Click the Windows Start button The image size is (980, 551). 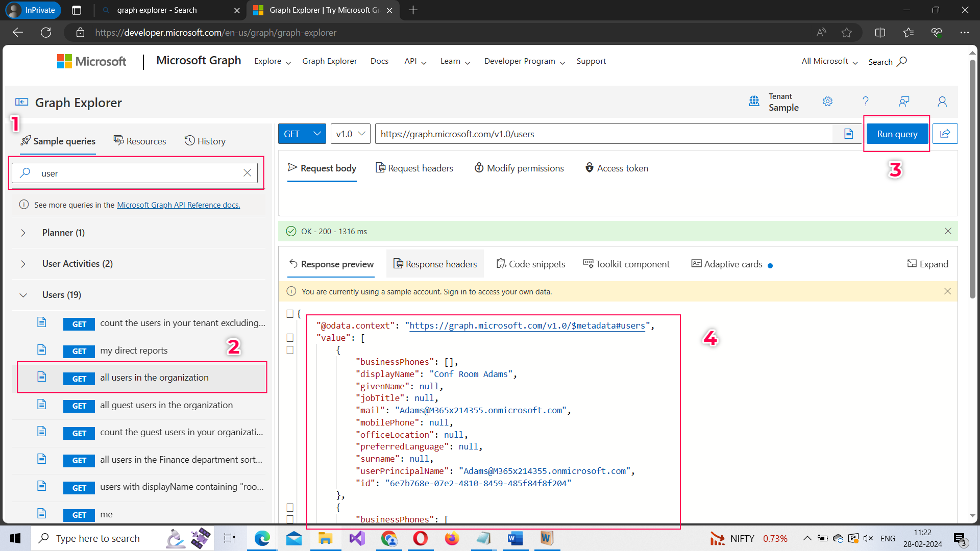point(15,538)
